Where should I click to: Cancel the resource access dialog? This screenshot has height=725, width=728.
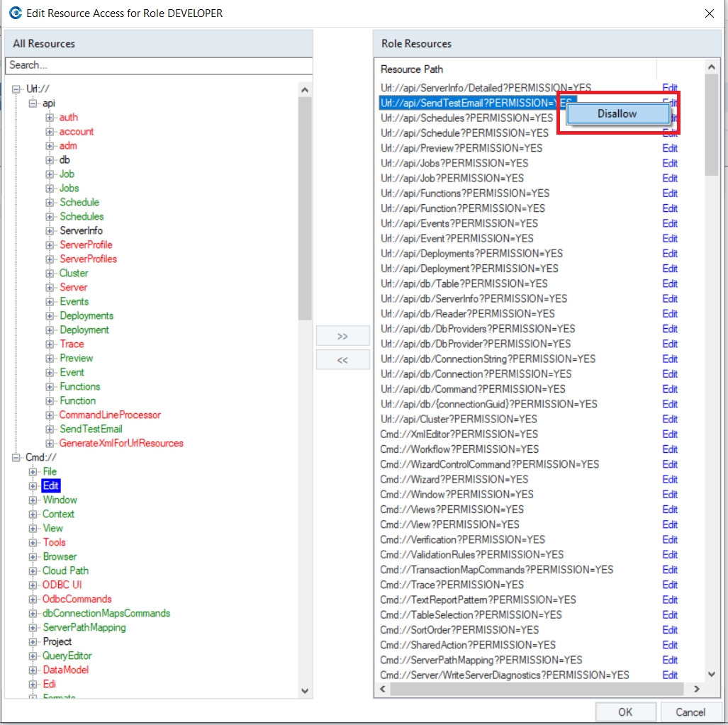click(690, 712)
